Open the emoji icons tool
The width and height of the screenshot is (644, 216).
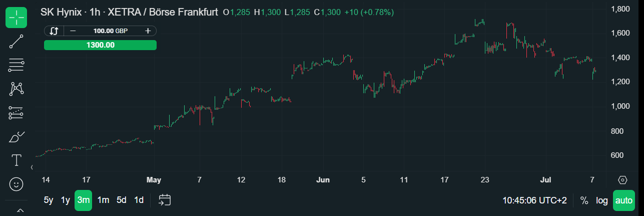point(17,184)
